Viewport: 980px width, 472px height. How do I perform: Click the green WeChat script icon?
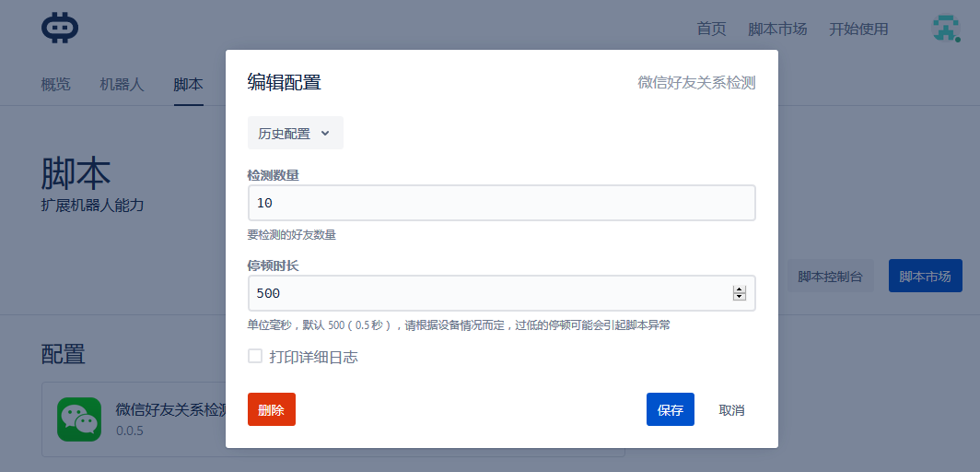pyautogui.click(x=79, y=419)
